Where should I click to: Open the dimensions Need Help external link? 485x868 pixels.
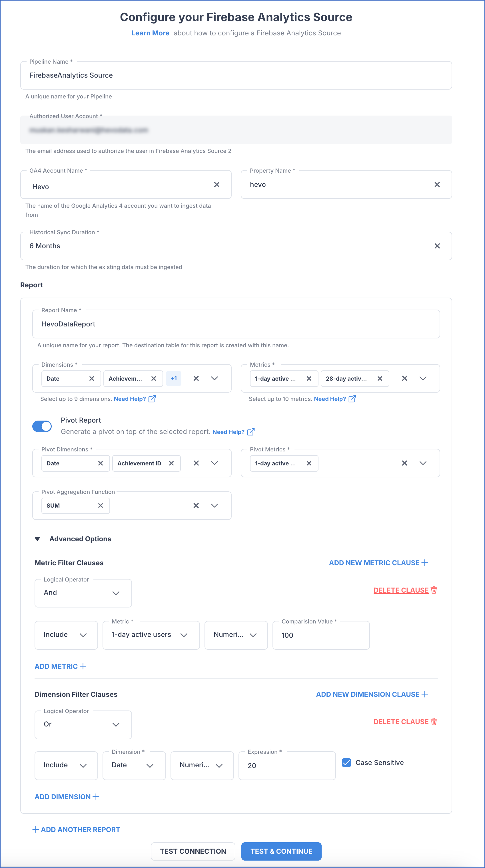pos(153,399)
